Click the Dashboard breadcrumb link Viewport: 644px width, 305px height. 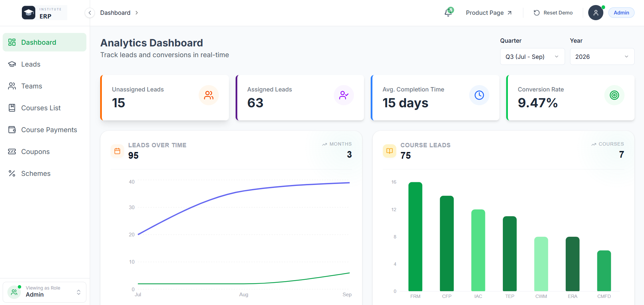point(115,13)
